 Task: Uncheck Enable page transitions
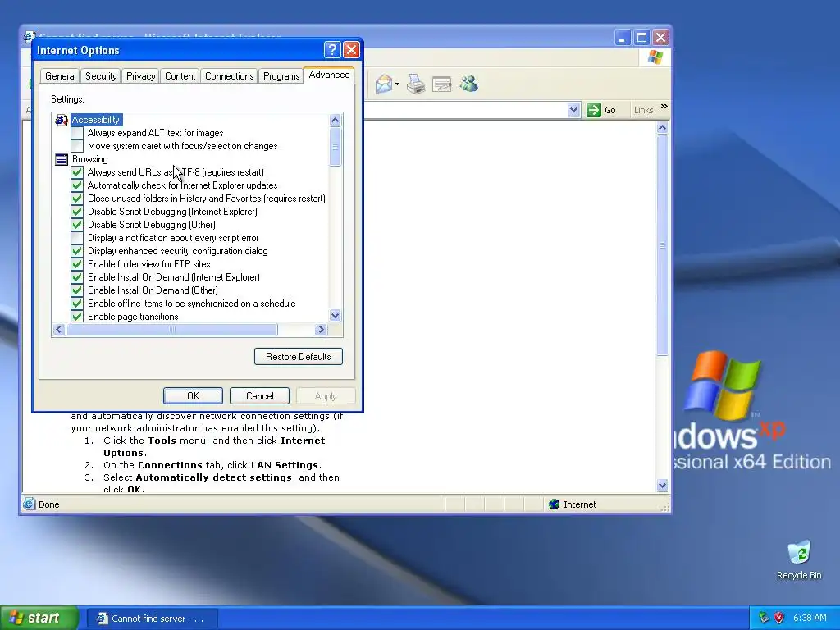[77, 316]
